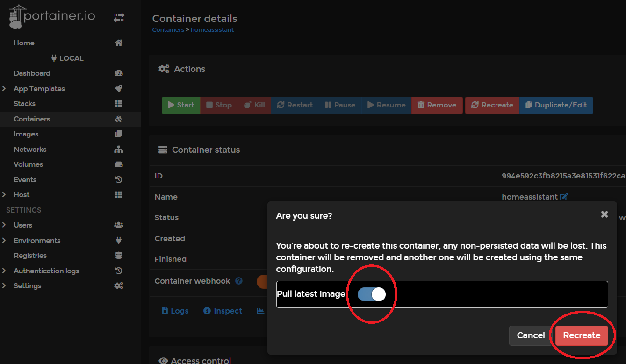Edit container name with pencil icon
The height and width of the screenshot is (364, 626).
564,197
